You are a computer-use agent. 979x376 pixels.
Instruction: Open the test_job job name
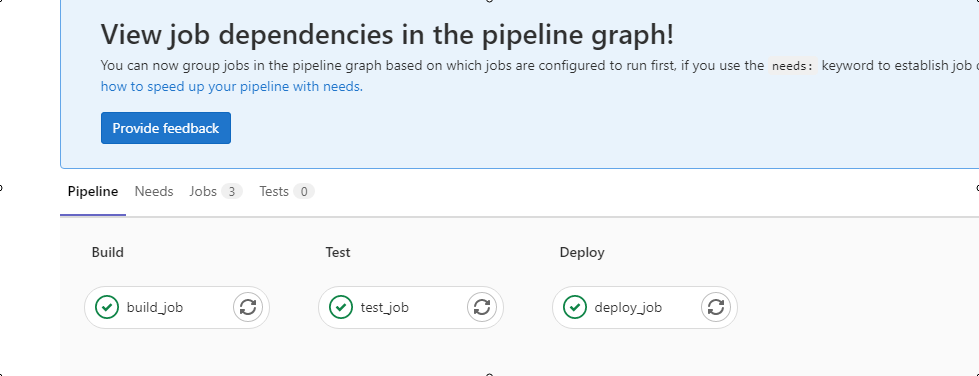pyautogui.click(x=385, y=307)
